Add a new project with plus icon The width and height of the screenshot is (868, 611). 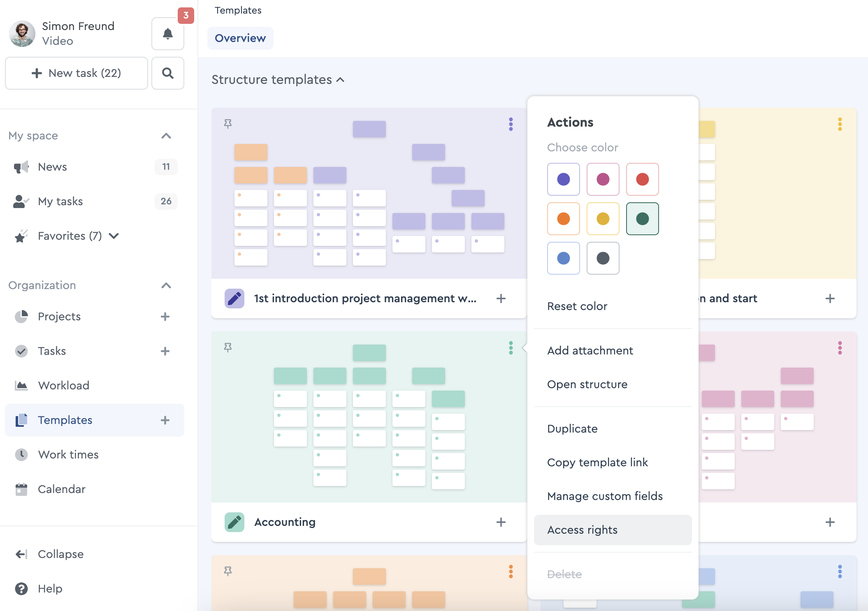coord(165,317)
